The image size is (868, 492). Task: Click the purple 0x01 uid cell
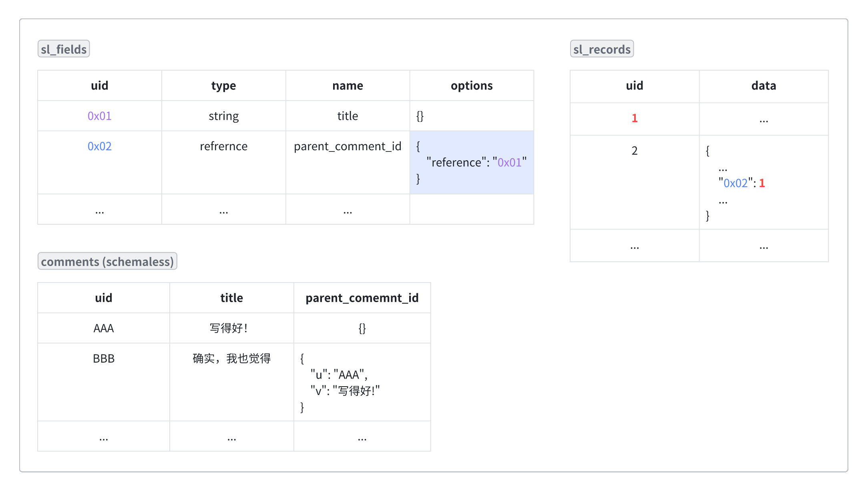pos(99,116)
